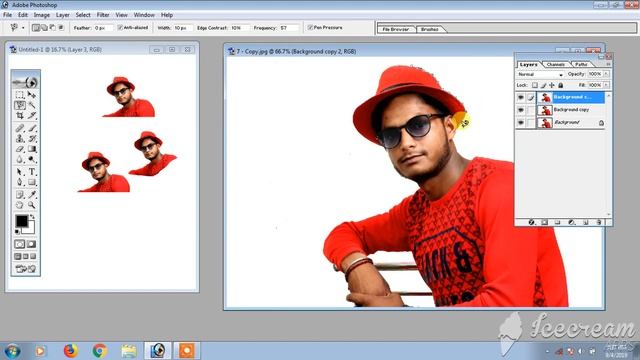Select the Crop tool
The image size is (640, 360).
point(20,116)
